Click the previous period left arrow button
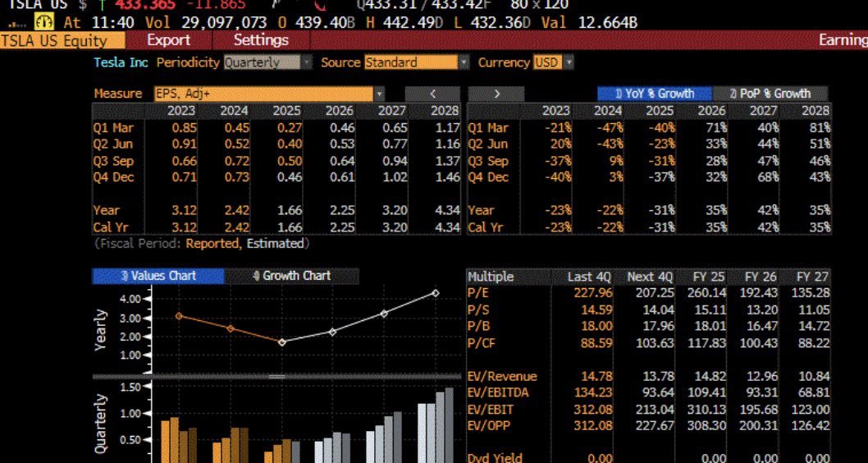Viewport: 868px width, 463px height. click(432, 94)
